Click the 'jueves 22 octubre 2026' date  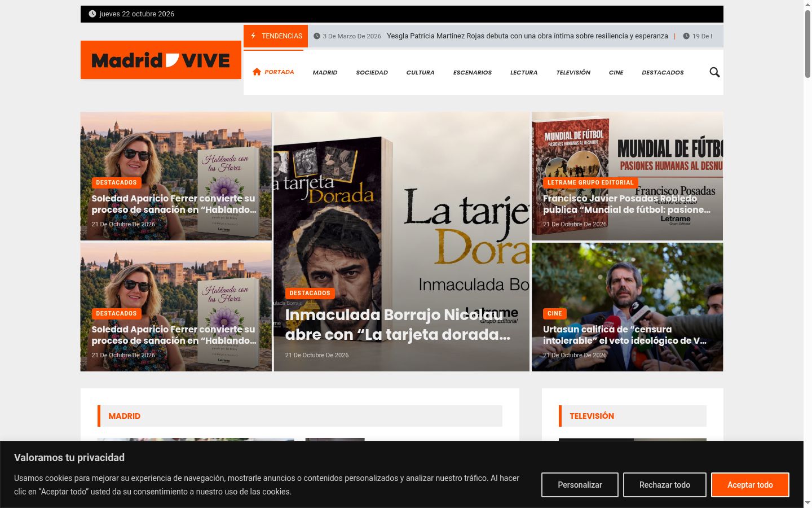click(x=136, y=14)
